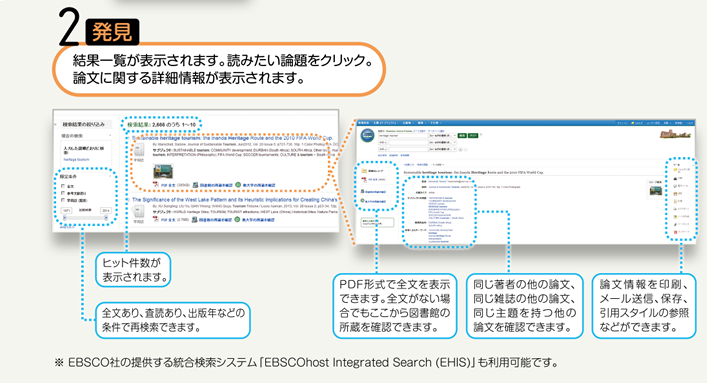Open the PDF full text icon of the first result
Screen dimensions: 707x383
(156, 185)
